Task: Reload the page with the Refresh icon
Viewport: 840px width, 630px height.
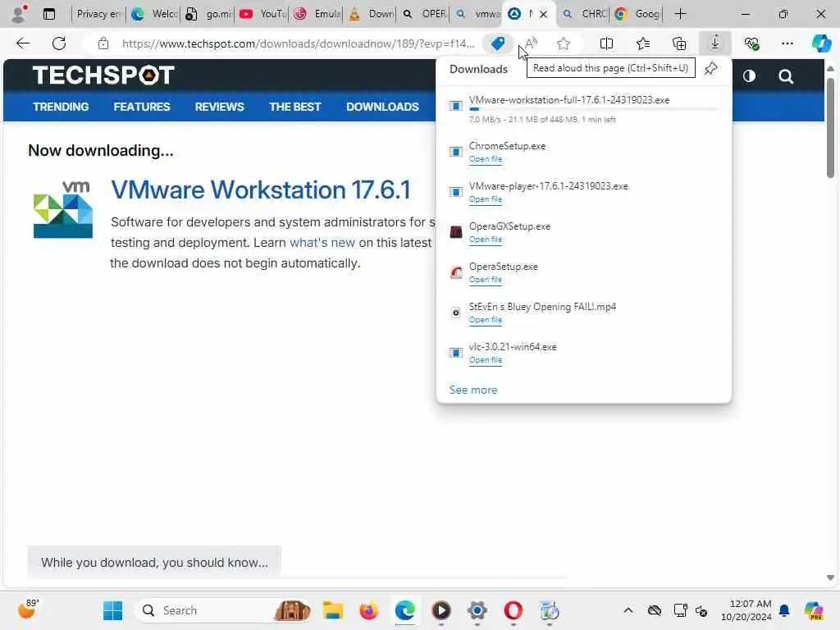Action: coord(59,43)
